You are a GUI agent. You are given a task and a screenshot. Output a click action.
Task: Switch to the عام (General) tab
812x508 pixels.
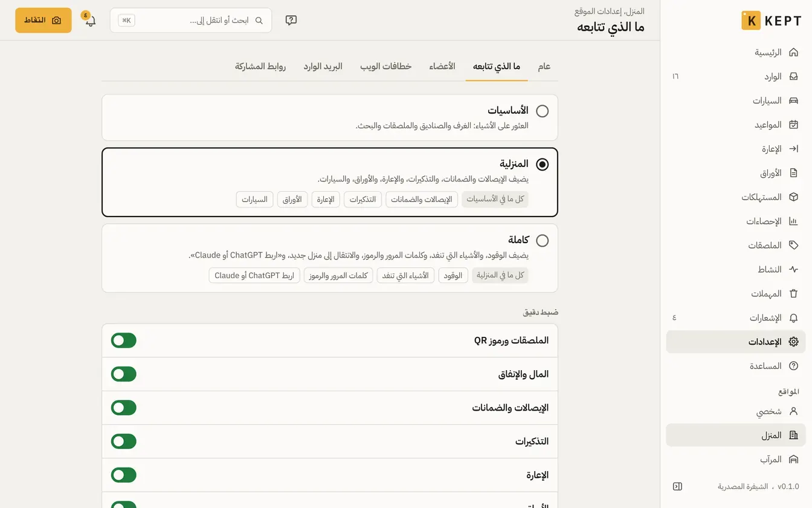pyautogui.click(x=544, y=67)
